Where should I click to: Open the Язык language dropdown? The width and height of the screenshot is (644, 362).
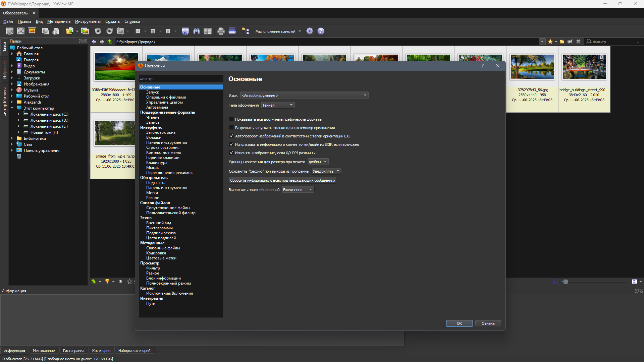(304, 96)
